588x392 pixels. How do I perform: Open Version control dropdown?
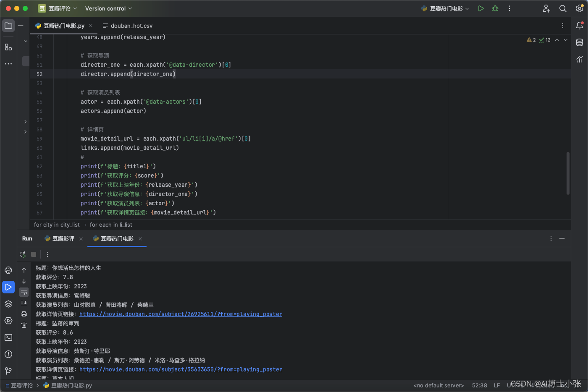[108, 8]
